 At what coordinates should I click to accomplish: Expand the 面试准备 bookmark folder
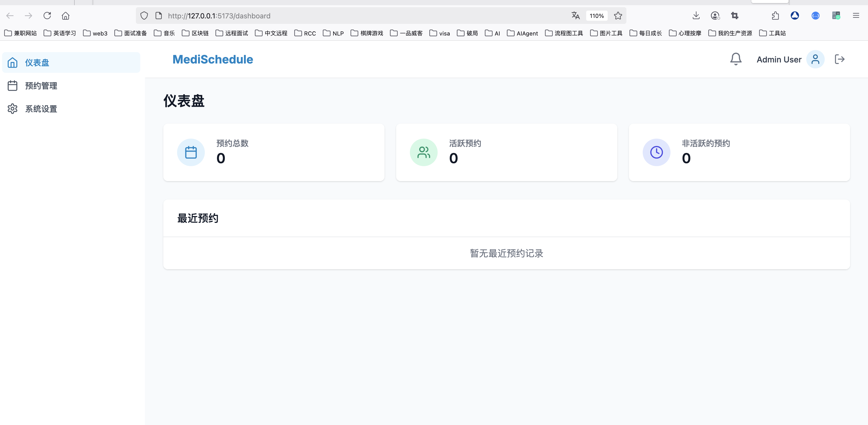[131, 33]
